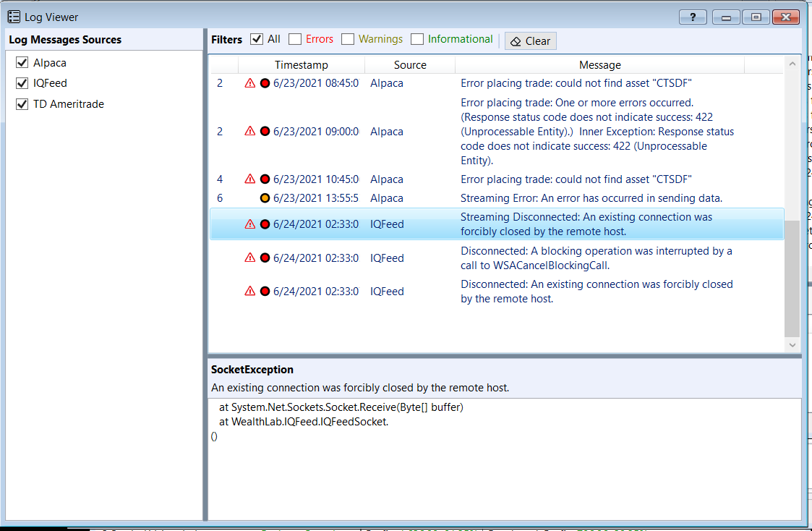Viewport: 812px width, 531px height.
Task: Enable the Errors filter checkbox
Action: click(295, 39)
